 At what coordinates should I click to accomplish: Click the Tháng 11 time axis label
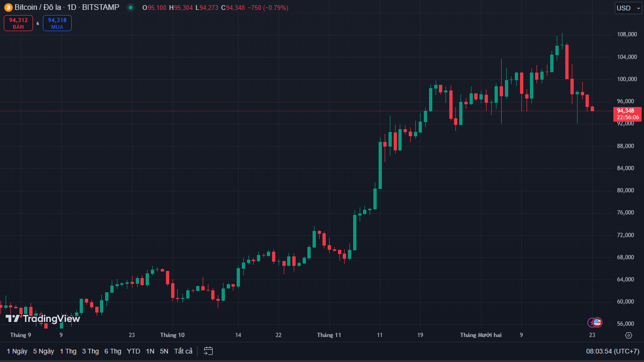tap(329, 335)
